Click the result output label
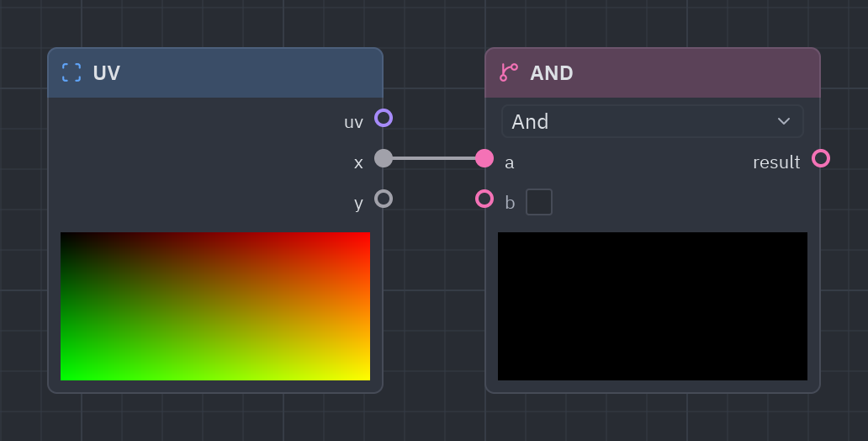The width and height of the screenshot is (868, 441). pos(776,162)
